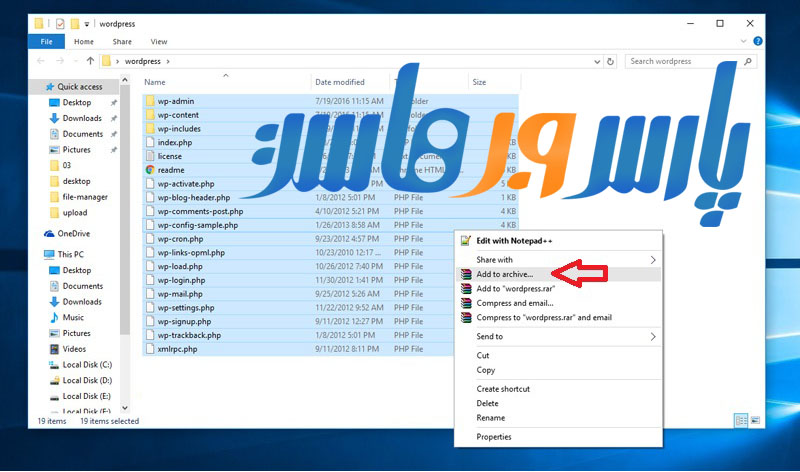This screenshot has height=472, width=800.
Task: Choose 'Add to "wordpress.rar"' from context menu
Action: (x=514, y=289)
